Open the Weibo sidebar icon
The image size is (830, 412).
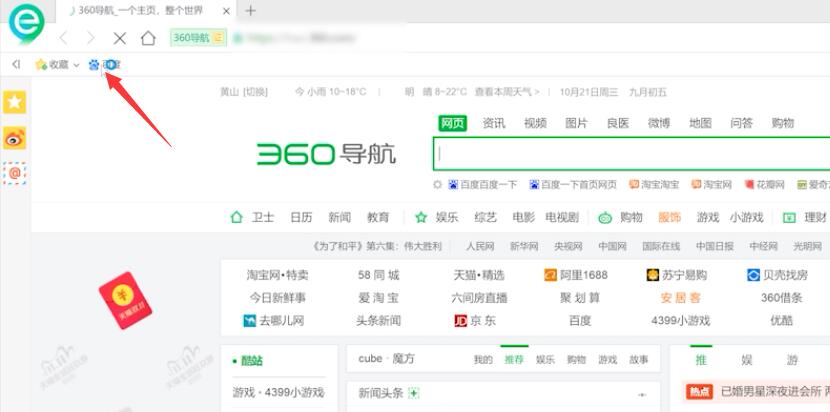click(14, 138)
